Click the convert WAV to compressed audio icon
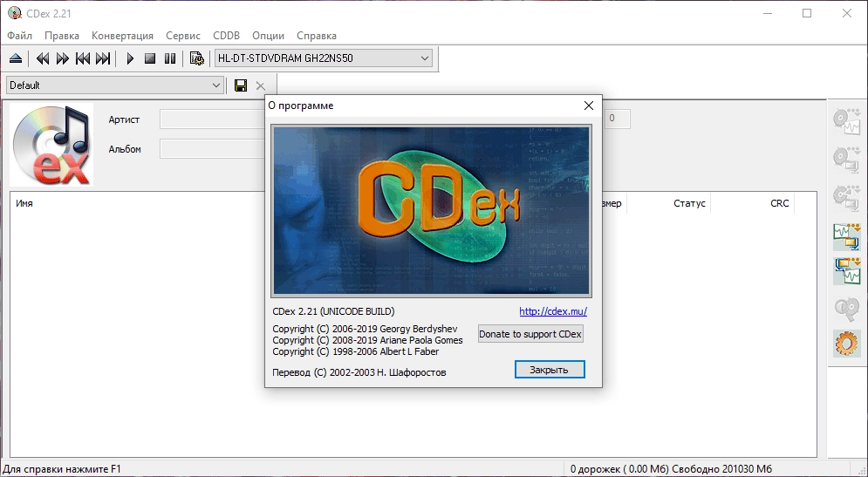This screenshot has width=868, height=477. point(847,235)
